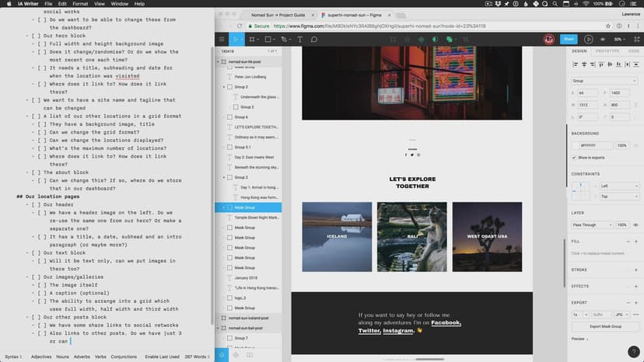Click the Present play button
Image resolution: width=644 pixels, height=362 pixels.
[588, 39]
